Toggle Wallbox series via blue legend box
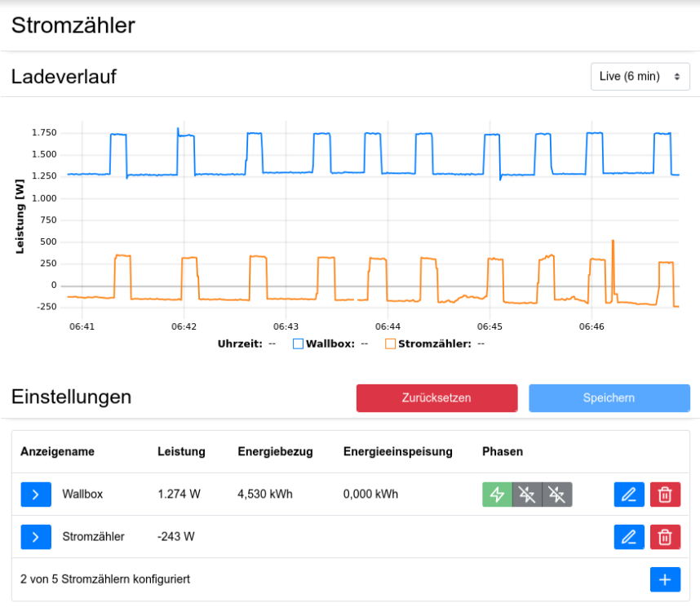The width and height of the screenshot is (700, 612). point(298,344)
